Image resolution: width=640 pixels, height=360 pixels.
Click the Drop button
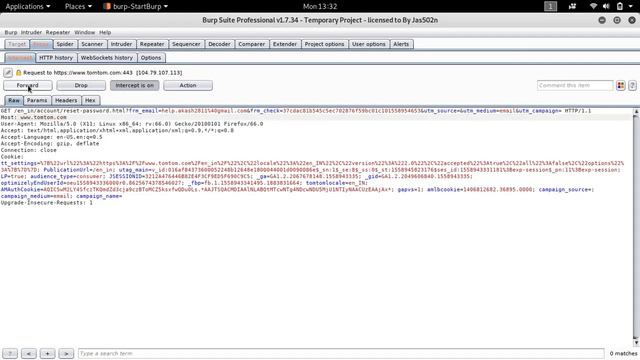coord(81,85)
